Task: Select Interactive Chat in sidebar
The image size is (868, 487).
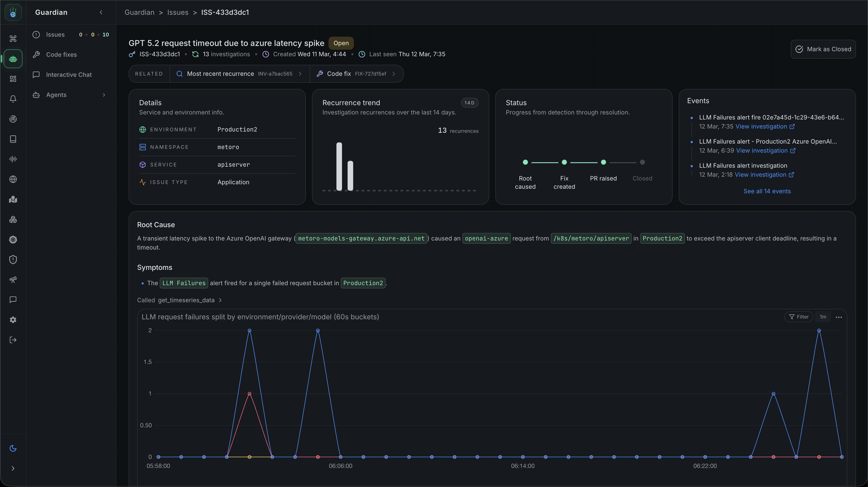Action: coord(69,75)
